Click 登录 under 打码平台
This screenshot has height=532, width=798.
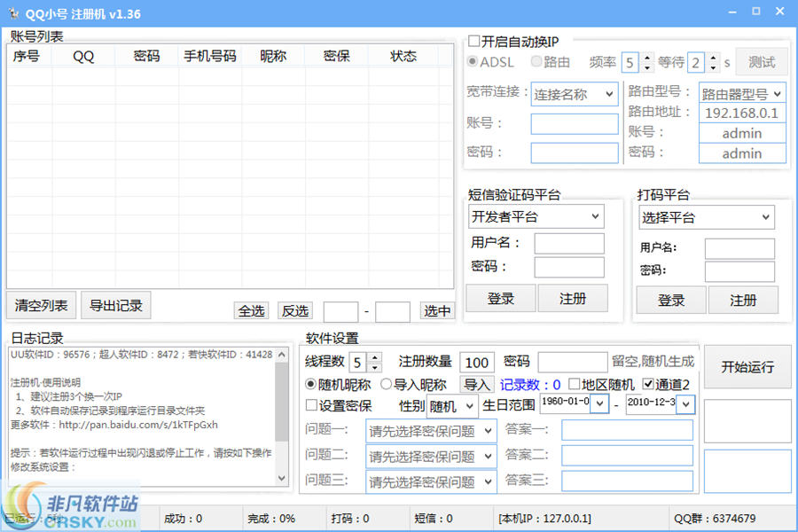pos(671,301)
